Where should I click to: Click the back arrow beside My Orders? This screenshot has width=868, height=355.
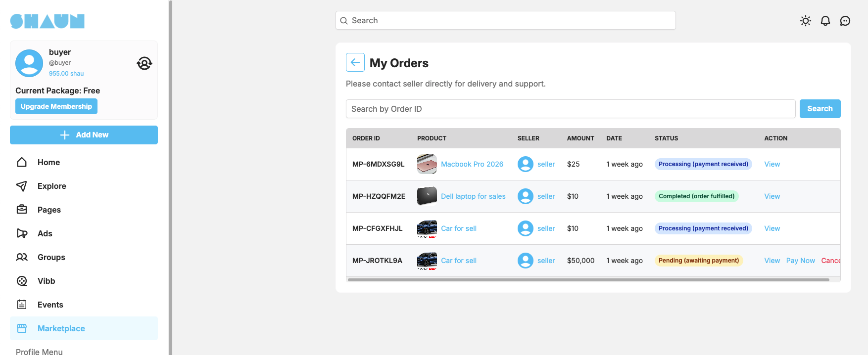click(355, 62)
